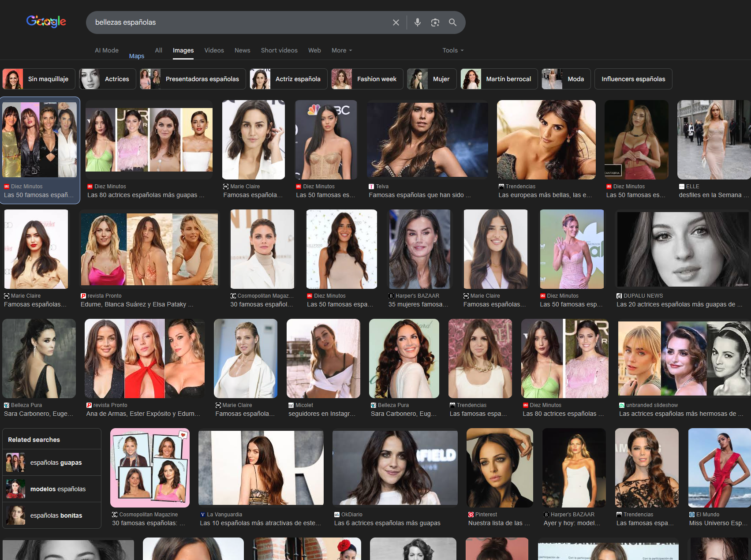The width and height of the screenshot is (751, 560).
Task: Click the DUPALU NEWS source favicon
Action: (x=619, y=296)
